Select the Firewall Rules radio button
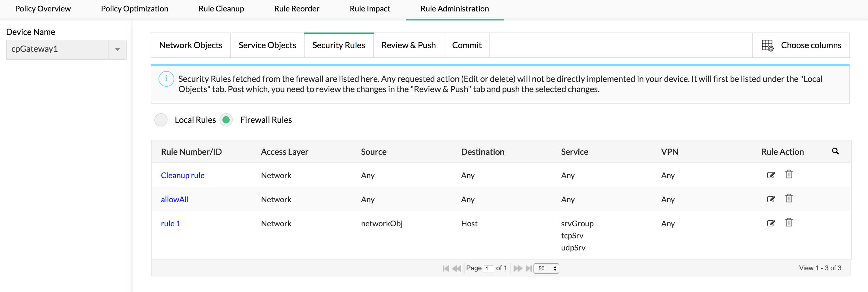This screenshot has height=292, width=868. click(x=226, y=120)
